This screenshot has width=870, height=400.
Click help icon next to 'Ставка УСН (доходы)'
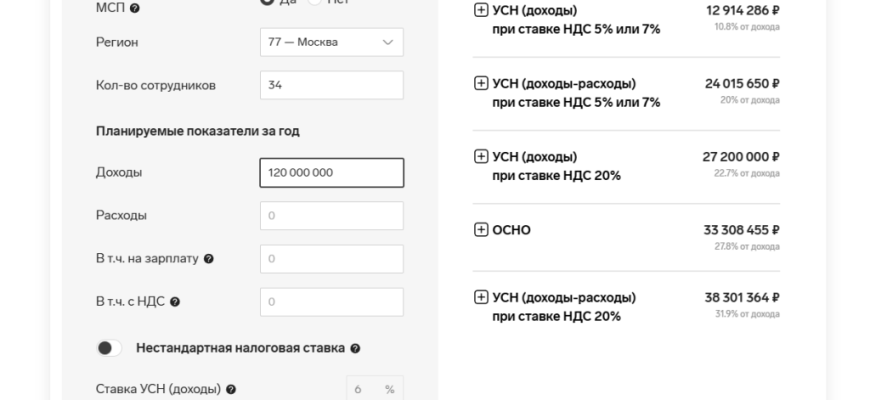tap(231, 389)
